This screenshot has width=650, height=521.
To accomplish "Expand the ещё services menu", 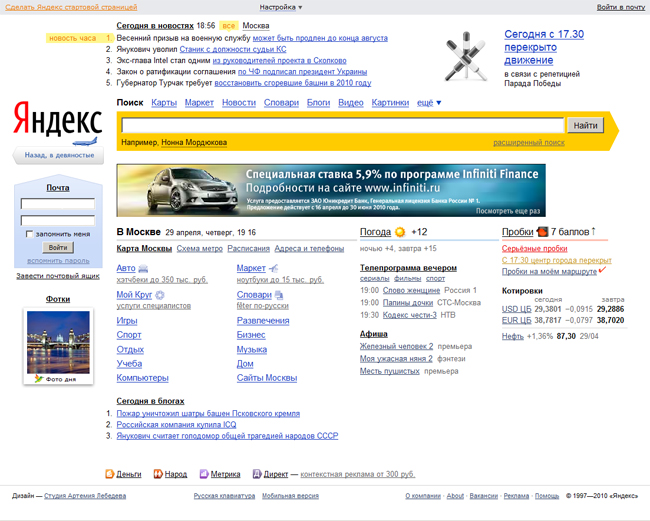I will pos(429,102).
